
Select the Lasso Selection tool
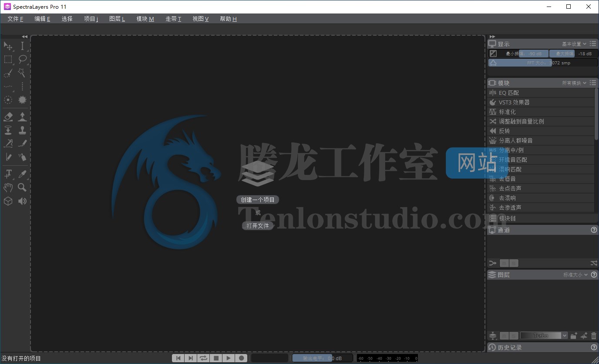point(22,60)
